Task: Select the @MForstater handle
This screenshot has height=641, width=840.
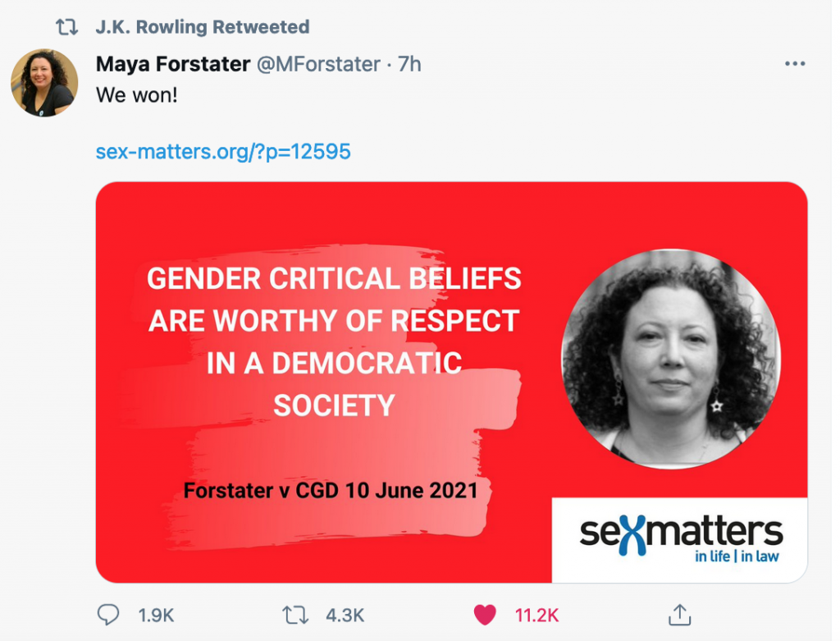Action: point(319,64)
